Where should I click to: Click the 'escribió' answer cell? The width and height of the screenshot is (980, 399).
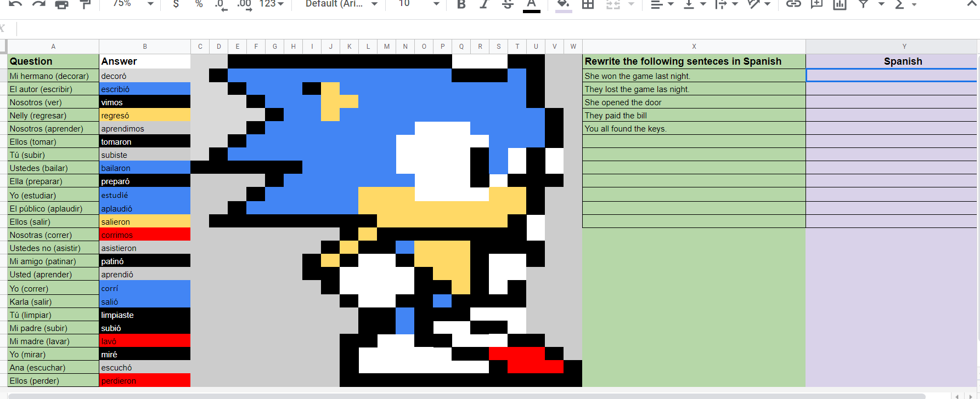145,89
